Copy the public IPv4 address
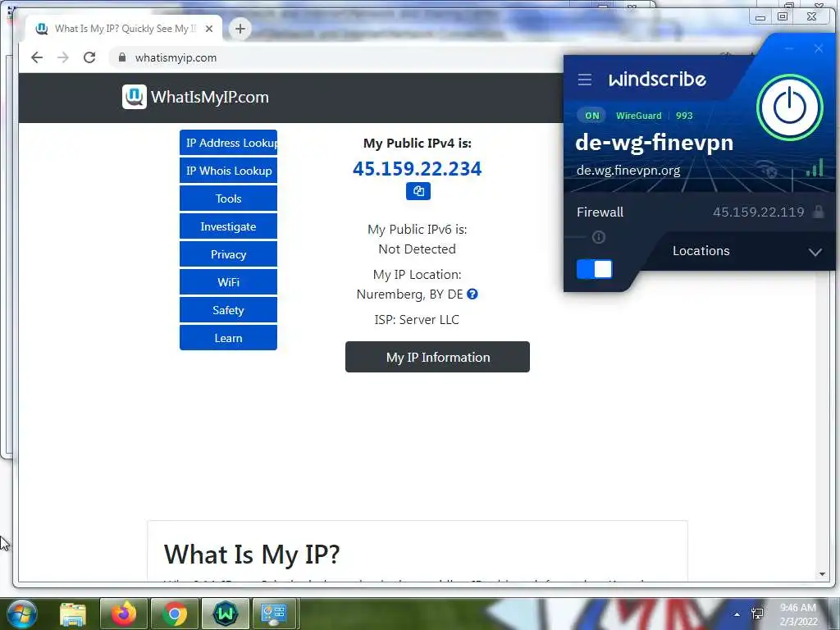 click(x=418, y=191)
